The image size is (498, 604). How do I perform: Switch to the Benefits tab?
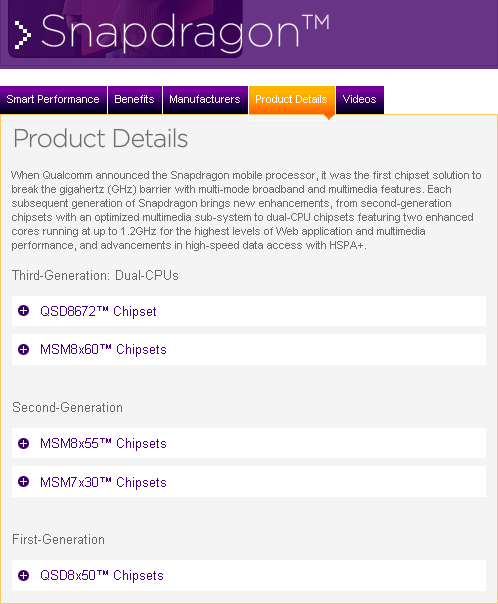point(135,100)
